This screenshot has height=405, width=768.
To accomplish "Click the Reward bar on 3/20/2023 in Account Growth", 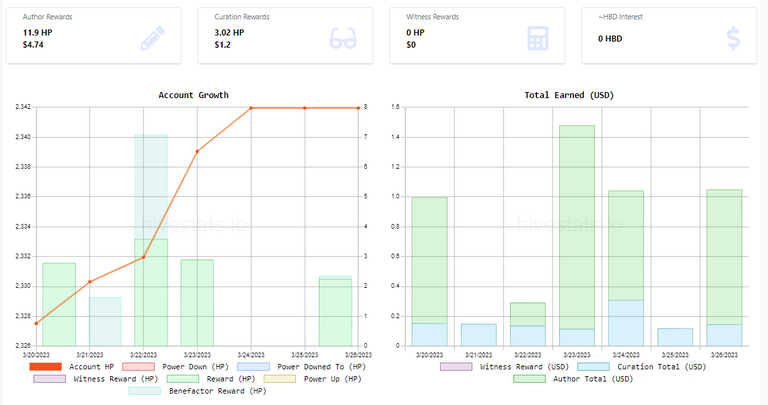I will tap(59, 305).
